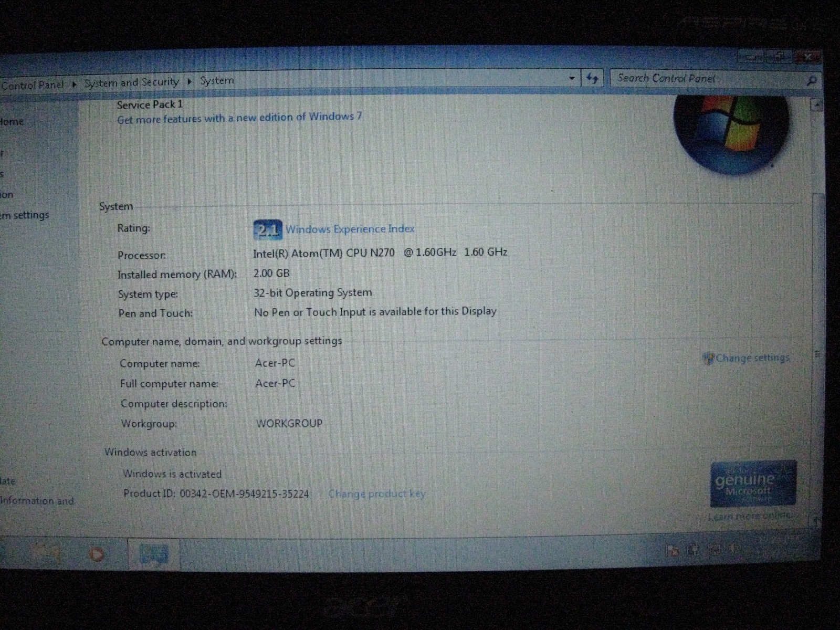840x630 pixels.
Task: Click the 2.1 Windows Experience rating badge
Action: point(267,229)
